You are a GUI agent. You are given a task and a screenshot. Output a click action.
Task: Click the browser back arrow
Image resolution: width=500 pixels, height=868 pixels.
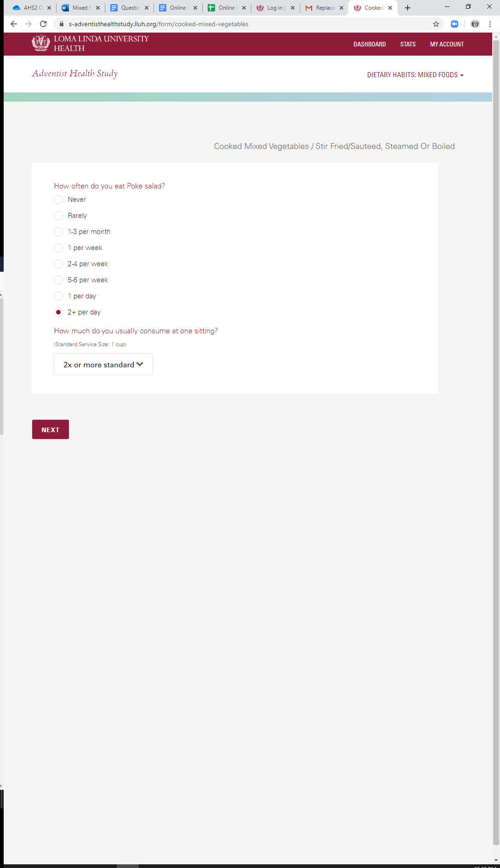[14, 24]
